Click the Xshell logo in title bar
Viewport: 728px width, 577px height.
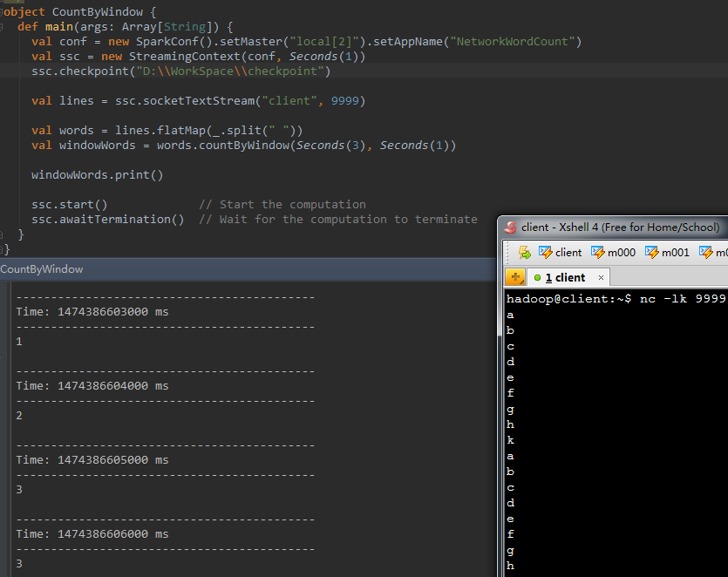(510, 227)
